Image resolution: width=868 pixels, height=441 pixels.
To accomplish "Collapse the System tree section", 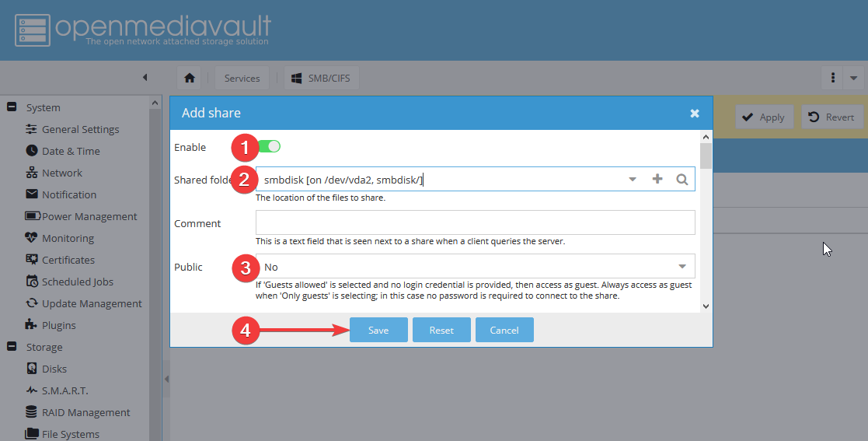I will [12, 107].
